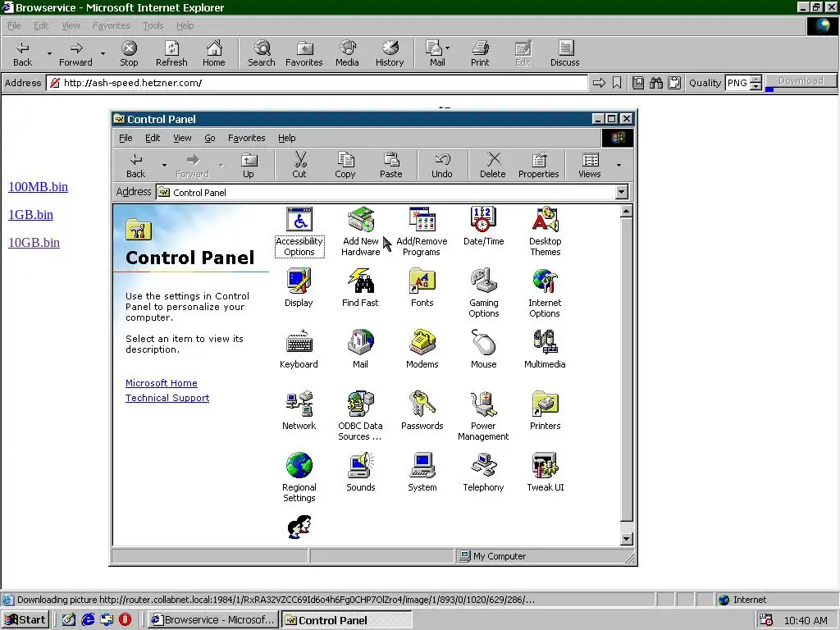Viewport: 840px width, 630px height.
Task: Open the Internet Explorer Help menu
Action: pos(185,25)
